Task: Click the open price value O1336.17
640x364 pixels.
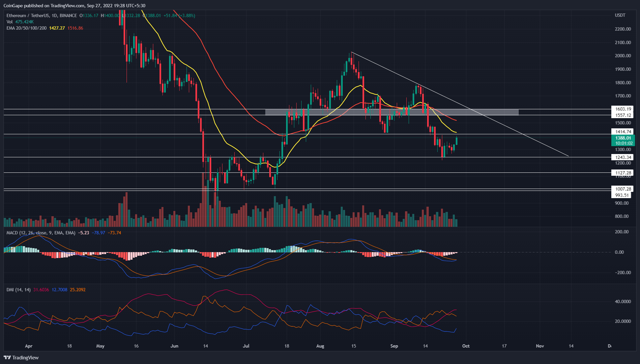Action: pyautogui.click(x=89, y=15)
